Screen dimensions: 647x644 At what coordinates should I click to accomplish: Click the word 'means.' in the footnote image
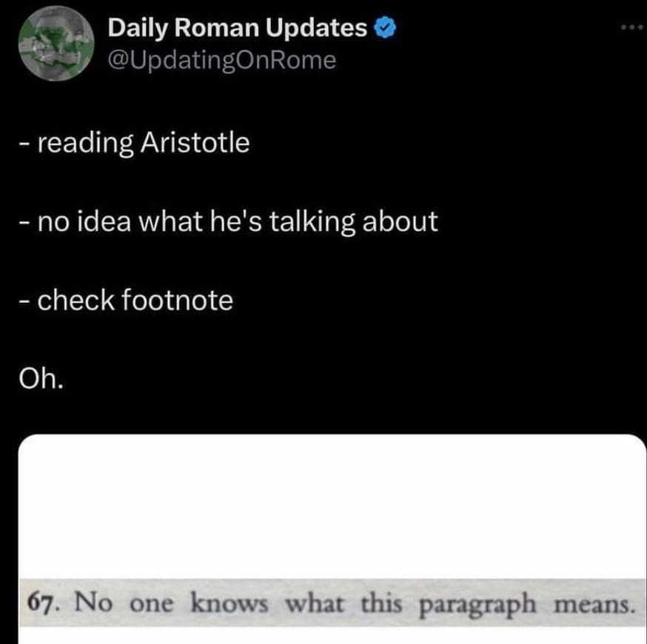click(594, 605)
